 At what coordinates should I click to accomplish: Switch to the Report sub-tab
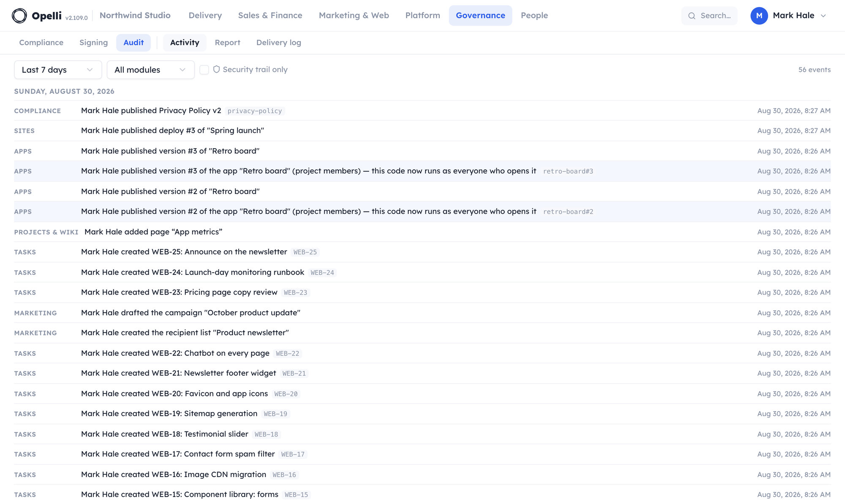tap(227, 43)
